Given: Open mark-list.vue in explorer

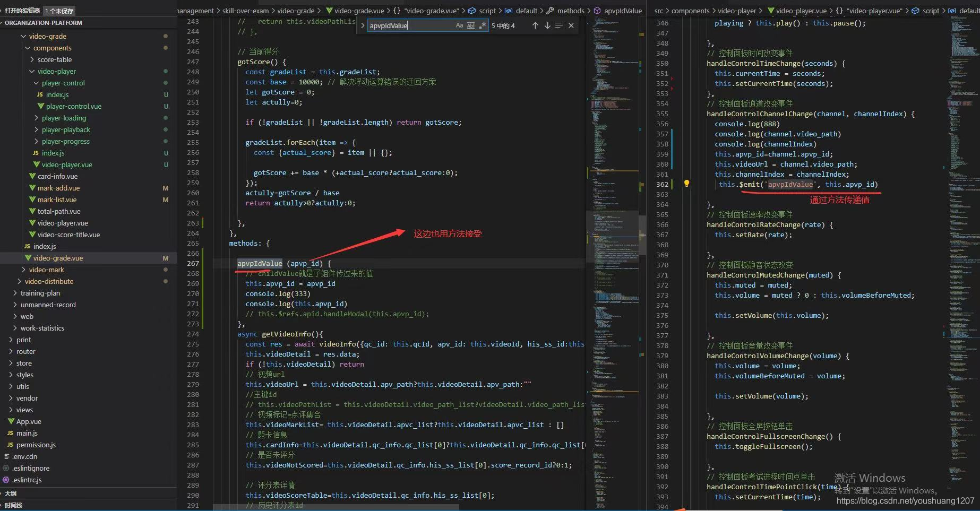Looking at the screenshot, I should pos(57,200).
